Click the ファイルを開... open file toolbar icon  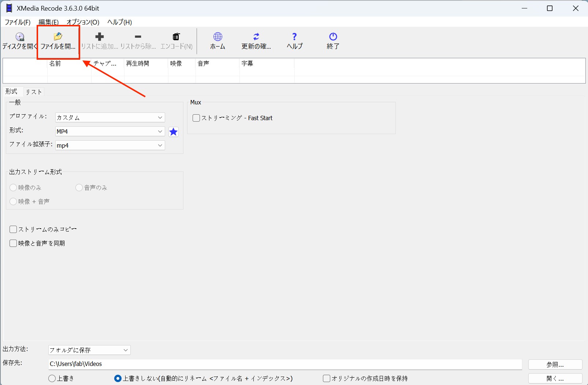coord(58,36)
